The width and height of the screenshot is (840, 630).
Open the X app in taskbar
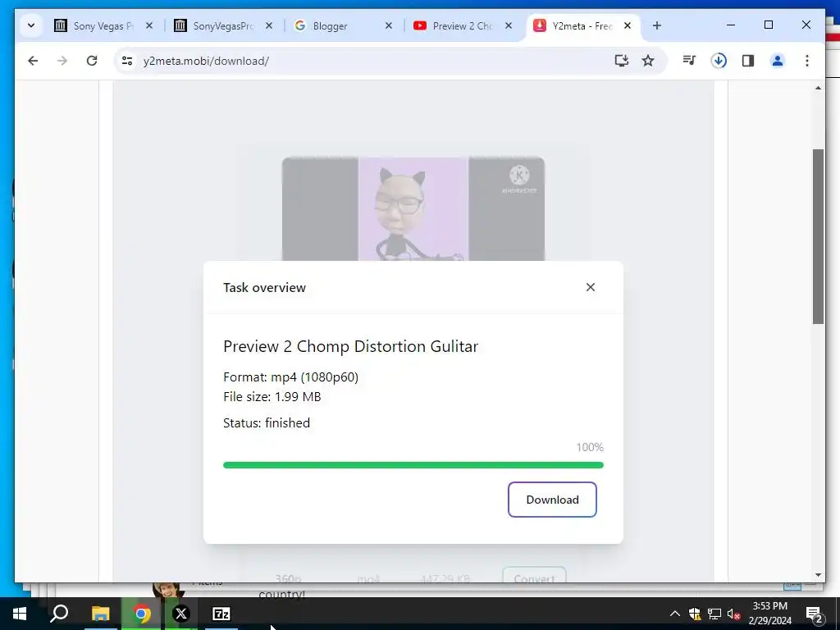181,614
